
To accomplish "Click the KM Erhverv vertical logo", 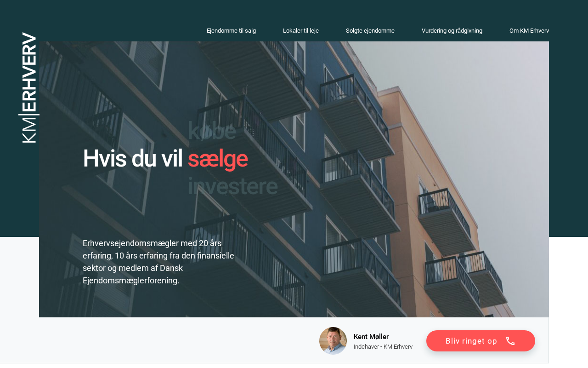I will point(29,88).
